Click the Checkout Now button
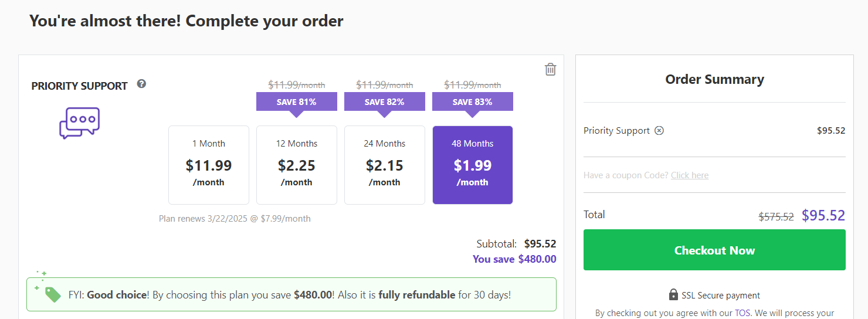Image resolution: width=868 pixels, height=319 pixels. [714, 250]
